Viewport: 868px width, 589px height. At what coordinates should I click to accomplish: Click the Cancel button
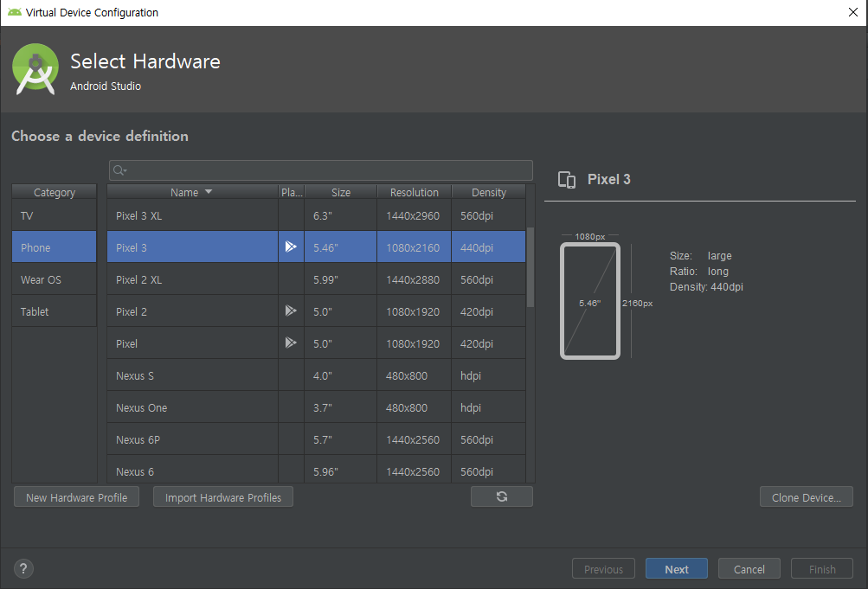[749, 568]
